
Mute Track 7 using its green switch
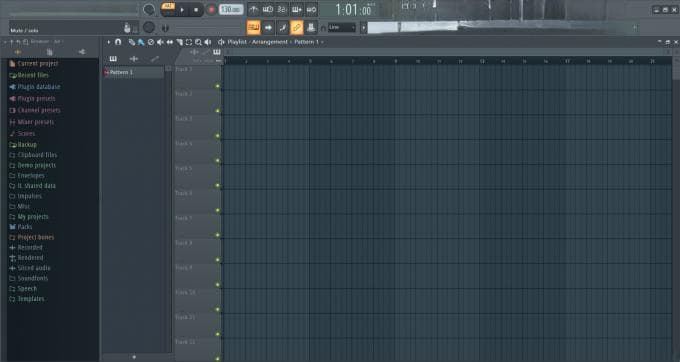218,235
